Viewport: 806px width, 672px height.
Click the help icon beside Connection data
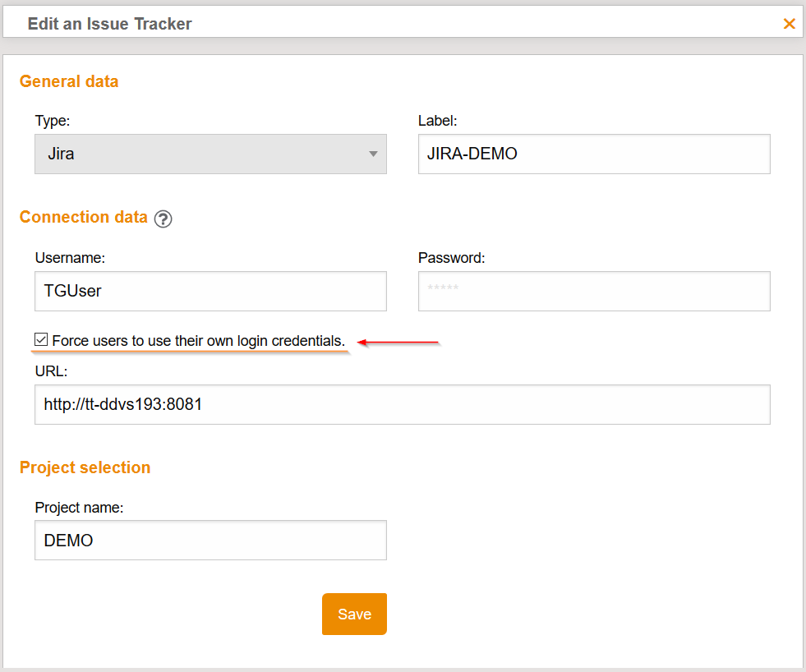[163, 219]
